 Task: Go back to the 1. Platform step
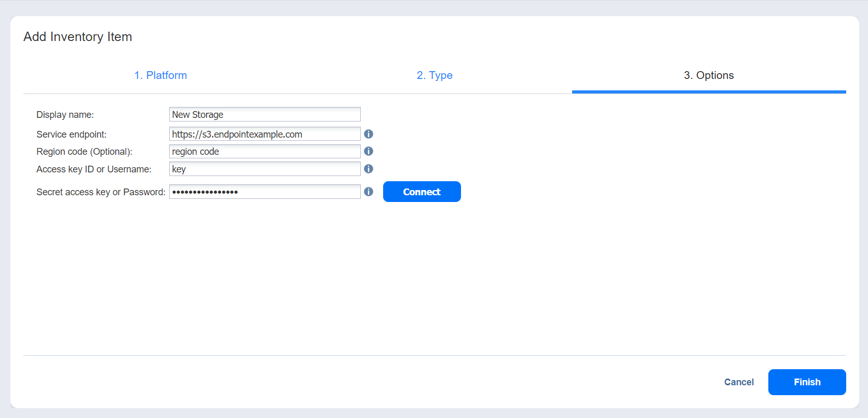point(160,75)
